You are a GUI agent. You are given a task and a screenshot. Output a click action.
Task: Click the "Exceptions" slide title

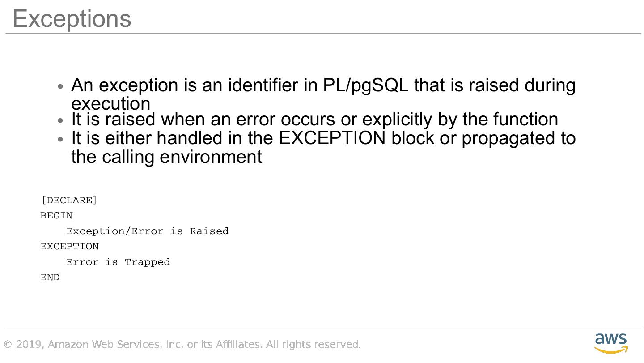pos(72,19)
